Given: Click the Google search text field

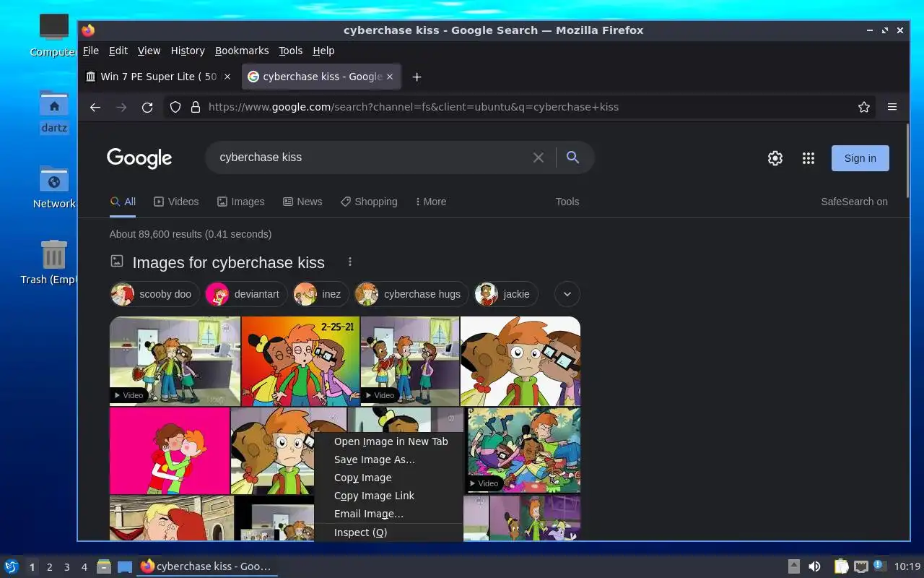Looking at the screenshot, I should point(372,158).
